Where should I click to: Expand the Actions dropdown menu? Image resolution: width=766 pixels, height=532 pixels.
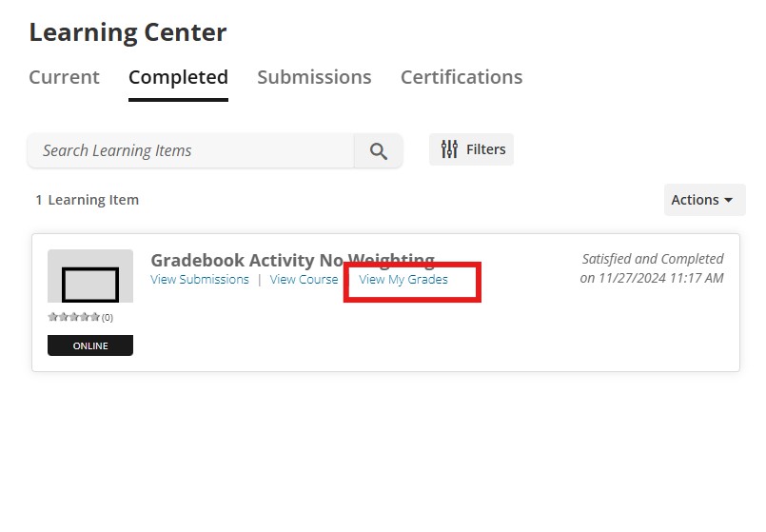pyautogui.click(x=704, y=200)
